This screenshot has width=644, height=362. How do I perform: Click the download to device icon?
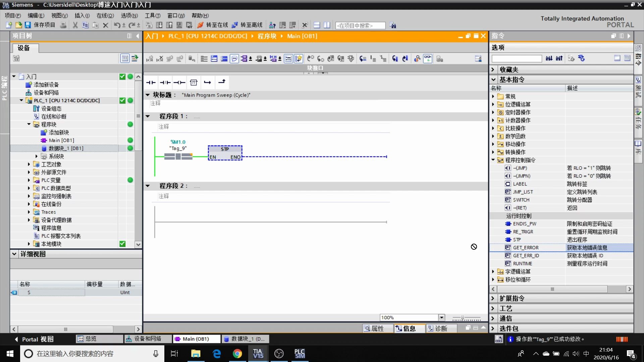[159, 25]
